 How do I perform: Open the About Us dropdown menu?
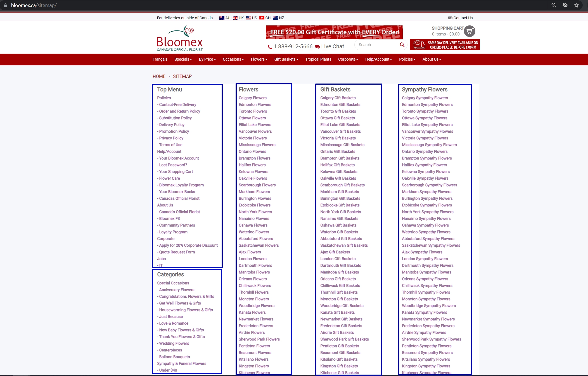point(432,59)
